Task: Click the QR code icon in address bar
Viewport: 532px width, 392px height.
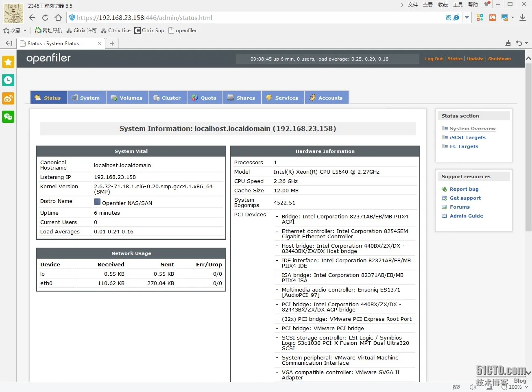Action: pos(448,17)
